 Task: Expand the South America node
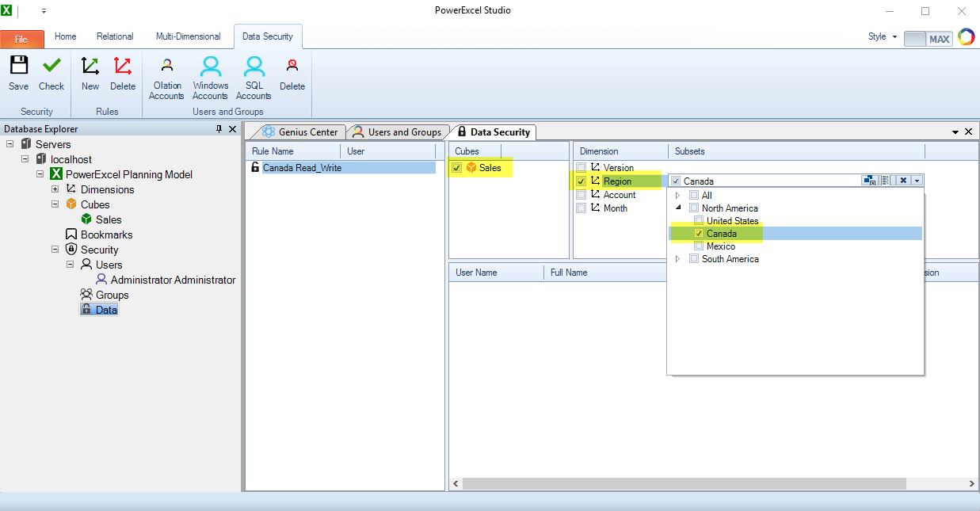point(677,259)
